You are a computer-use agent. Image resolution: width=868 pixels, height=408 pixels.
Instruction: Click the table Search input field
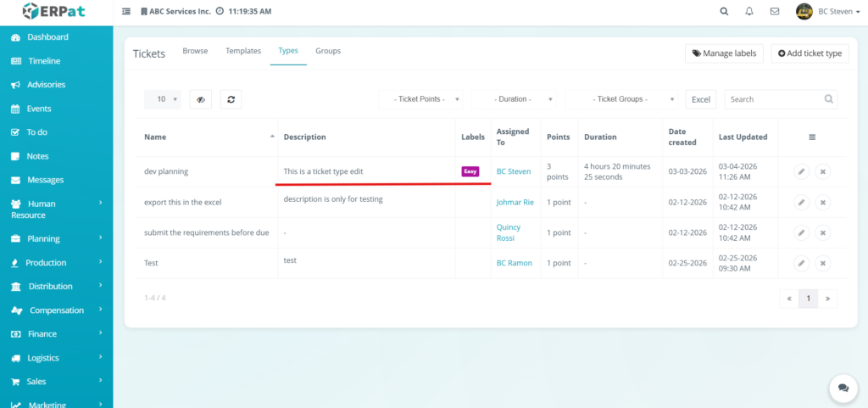pos(776,99)
